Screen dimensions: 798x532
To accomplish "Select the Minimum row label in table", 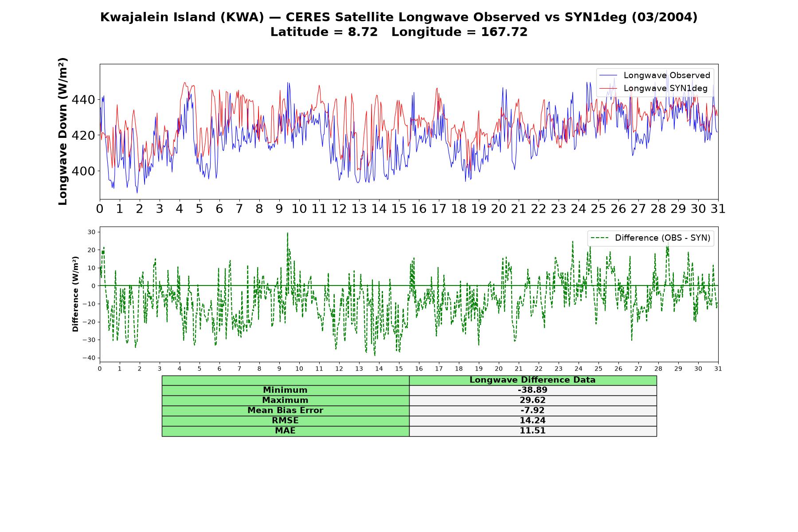I will [x=285, y=390].
